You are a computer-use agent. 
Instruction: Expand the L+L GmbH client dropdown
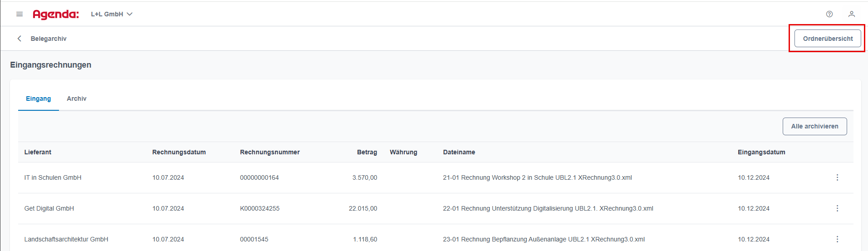[112, 14]
